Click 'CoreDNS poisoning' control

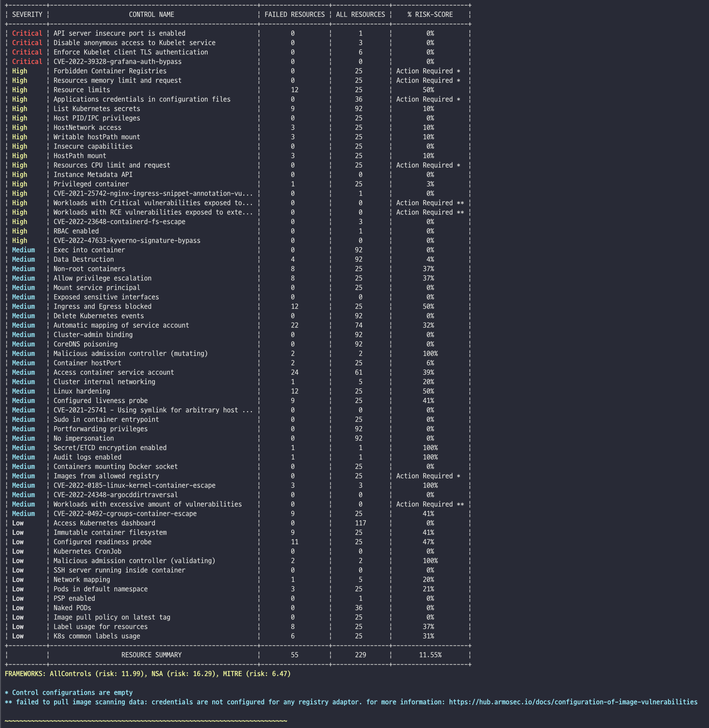pos(86,344)
